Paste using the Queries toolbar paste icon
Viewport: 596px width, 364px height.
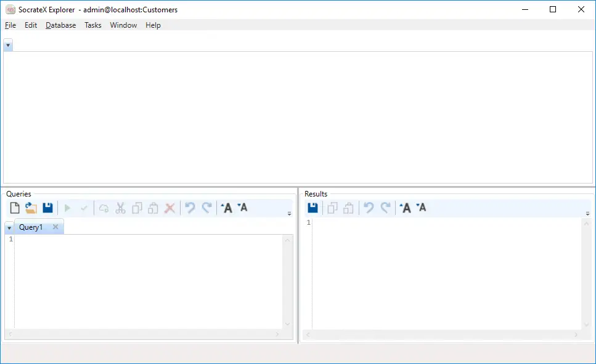point(153,208)
